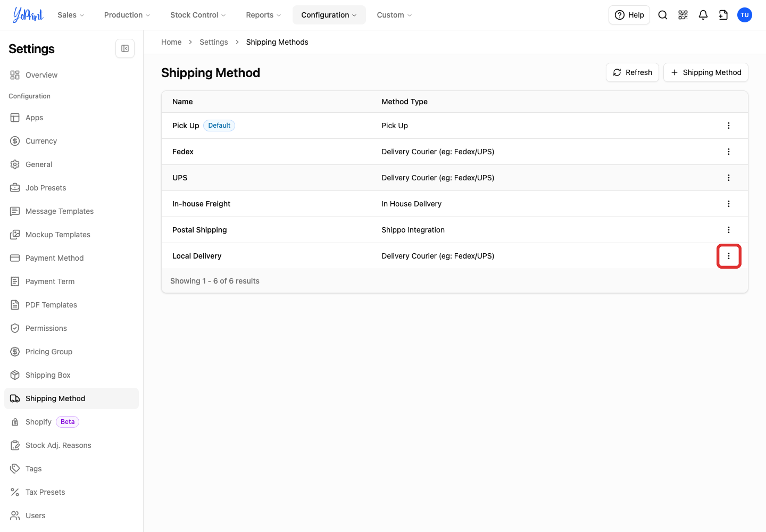Add a new Shipping Method
766x532 pixels.
coord(706,72)
